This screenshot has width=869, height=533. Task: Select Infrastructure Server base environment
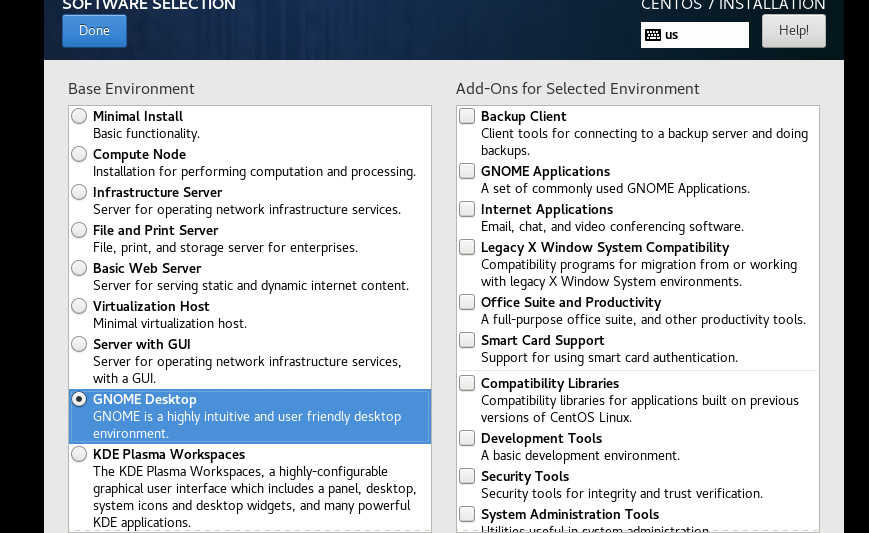tap(79, 193)
